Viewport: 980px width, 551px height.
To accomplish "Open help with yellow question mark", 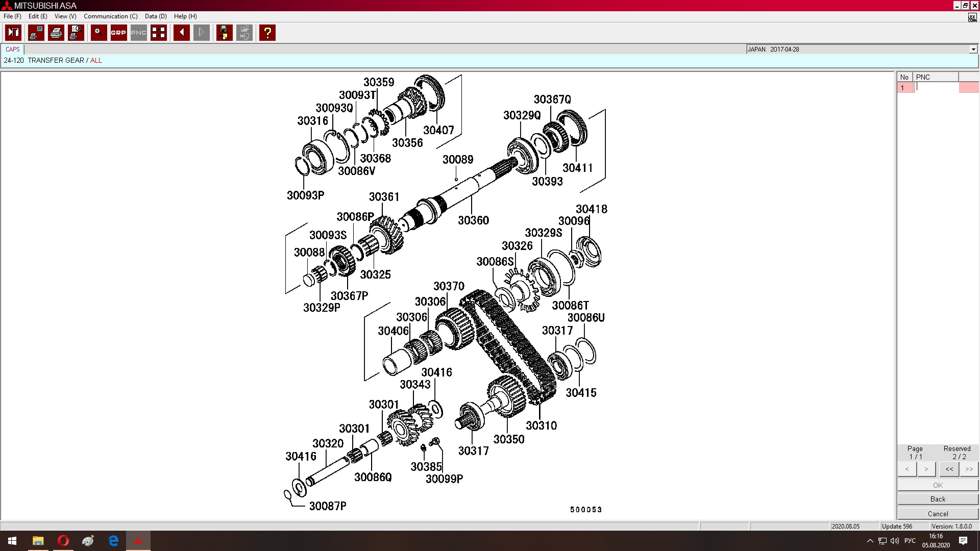I will point(267,33).
